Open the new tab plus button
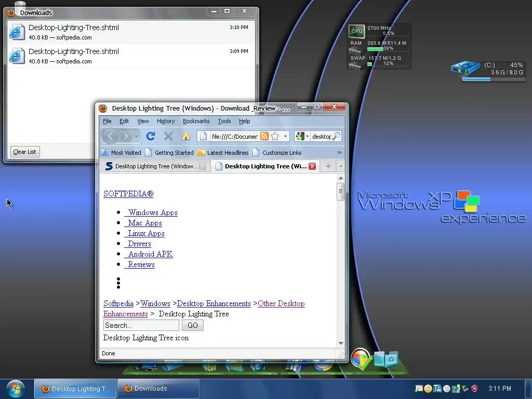The width and height of the screenshot is (532, 399). (x=328, y=166)
